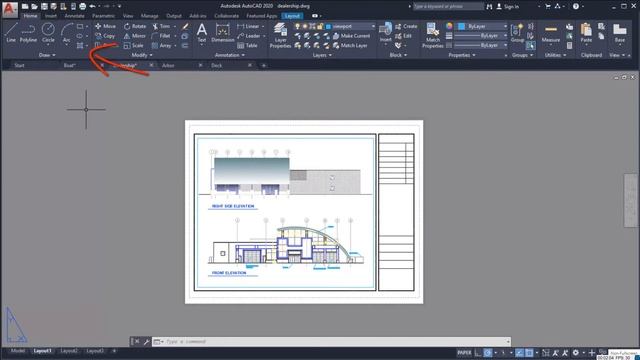This screenshot has height=360, width=640.
Task: Click the Scale tool
Action: (x=134, y=46)
